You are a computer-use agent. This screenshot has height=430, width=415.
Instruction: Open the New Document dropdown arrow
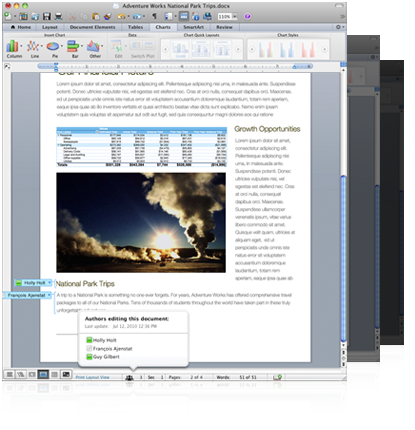[15, 16]
